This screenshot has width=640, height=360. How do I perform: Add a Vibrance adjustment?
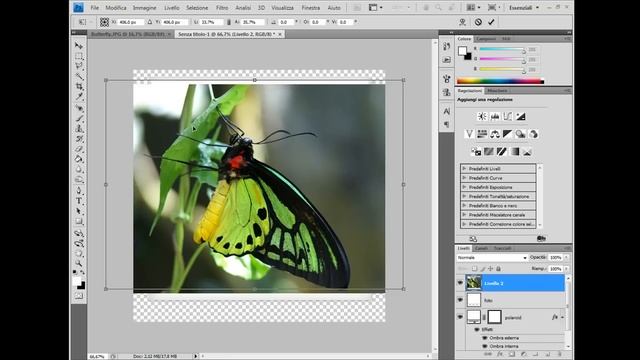point(469,134)
